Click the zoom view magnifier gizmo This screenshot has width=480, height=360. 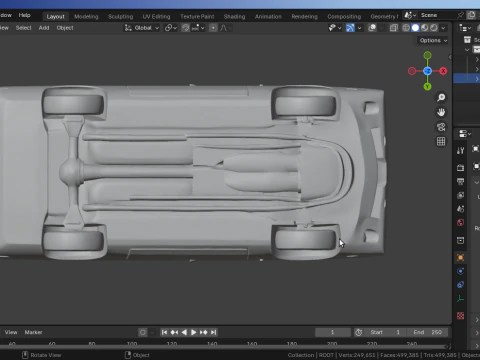441,97
